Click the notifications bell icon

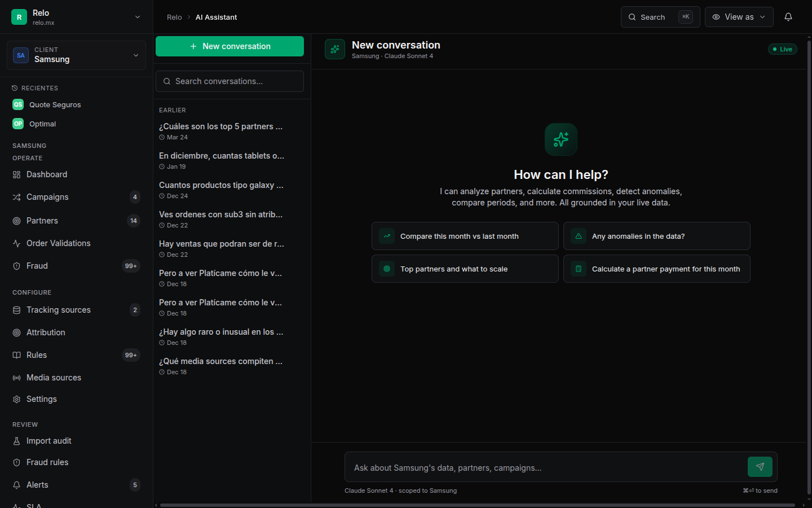(788, 17)
